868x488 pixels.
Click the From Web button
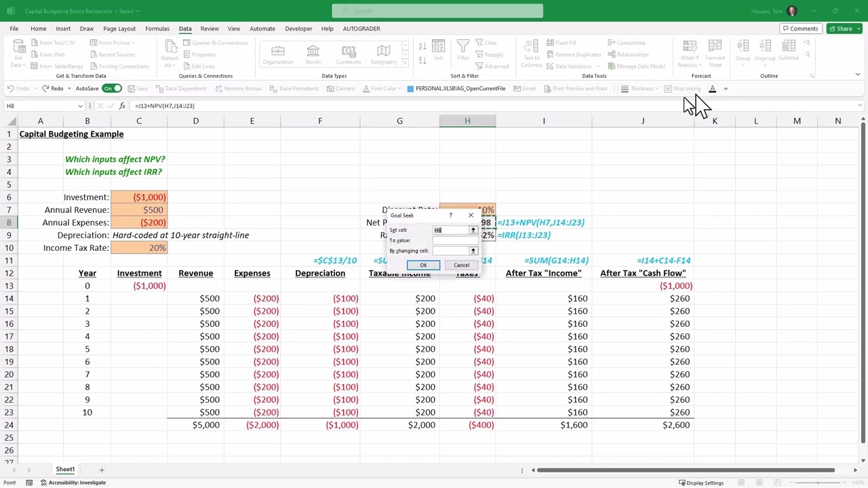point(48,54)
